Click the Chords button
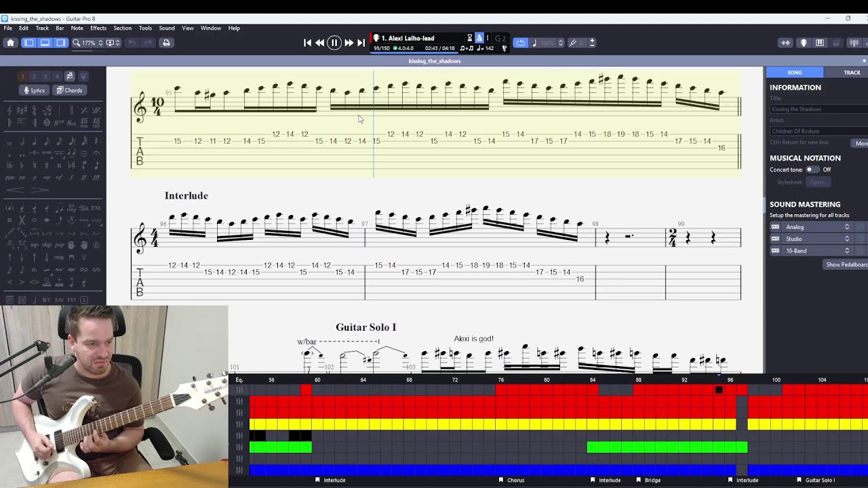Viewport: 868px width, 488px height. click(69, 90)
